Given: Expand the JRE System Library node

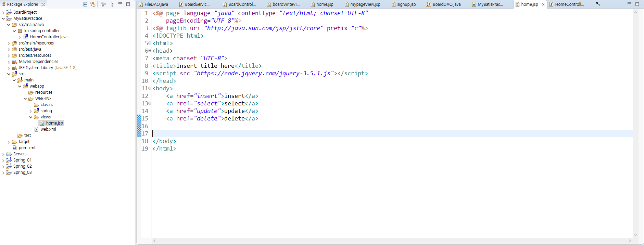Looking at the screenshot, I should click(9, 68).
